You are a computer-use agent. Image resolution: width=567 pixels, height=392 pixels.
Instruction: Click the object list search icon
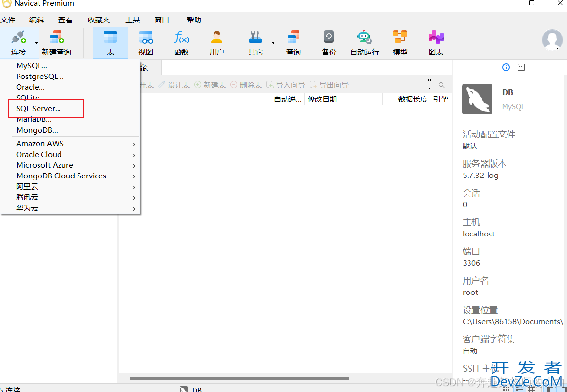[441, 85]
